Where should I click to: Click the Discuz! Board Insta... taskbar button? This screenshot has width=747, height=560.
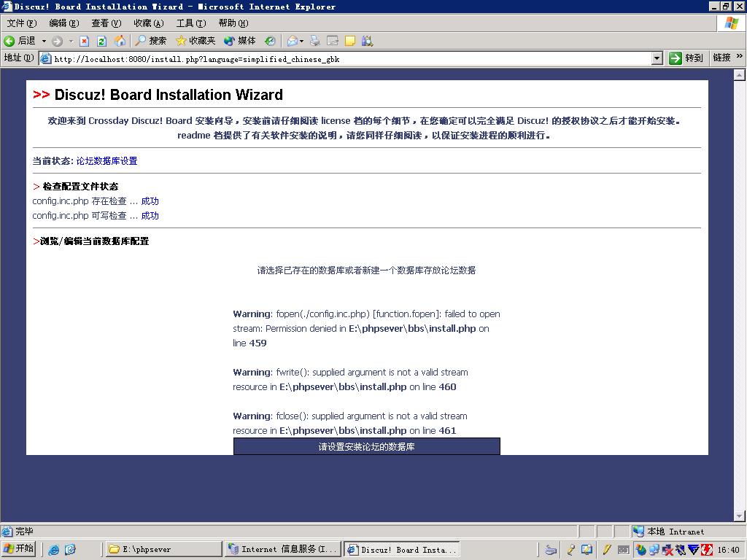(402, 550)
